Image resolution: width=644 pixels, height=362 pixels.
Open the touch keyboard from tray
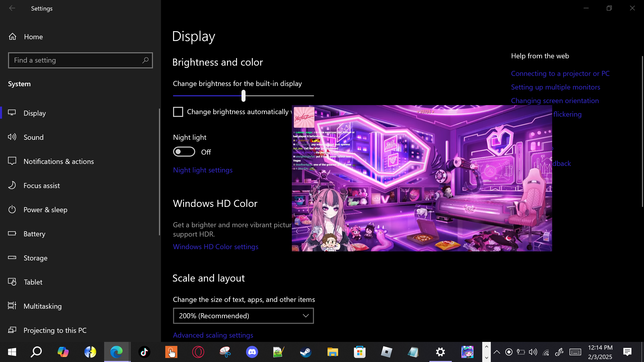coord(575,352)
